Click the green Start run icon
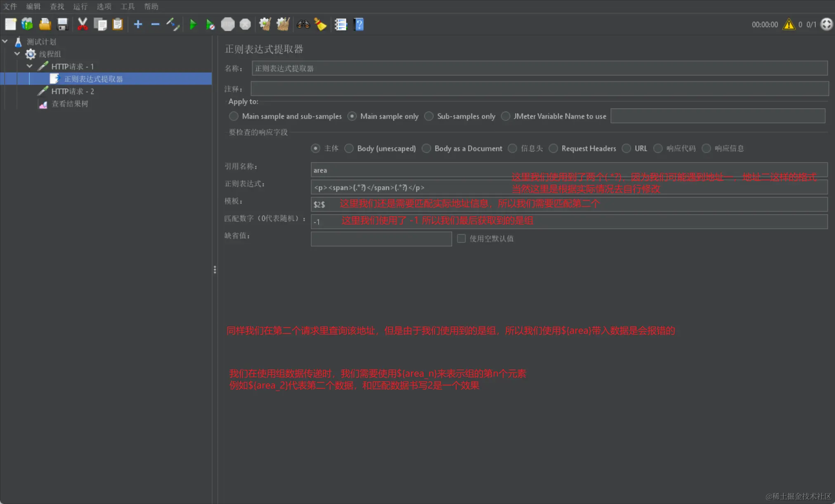This screenshot has height=504, width=835. [x=192, y=24]
